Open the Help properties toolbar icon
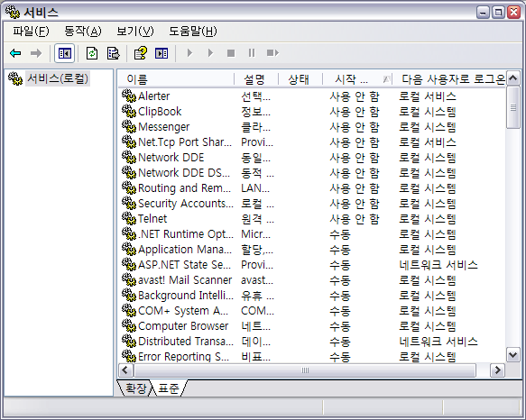The height and width of the screenshot is (420, 526). [x=140, y=53]
